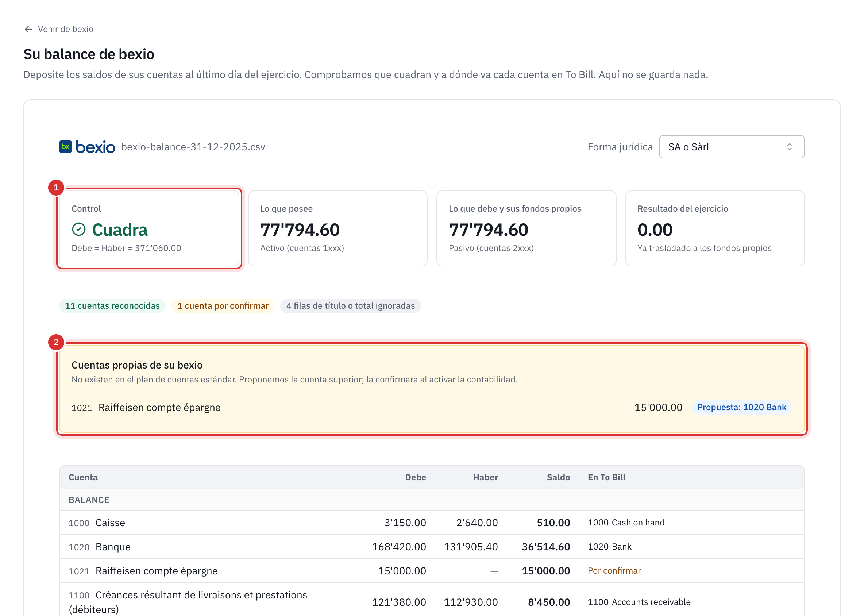The image size is (864, 616).
Task: Click Ya trasladado a los fondos propios
Action: 704,248
